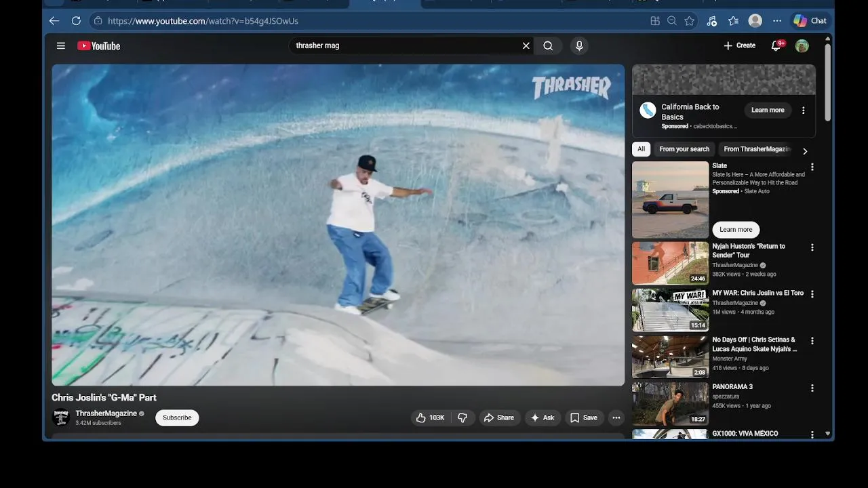Open options for California Back to Basics ad
Viewport: 868px width, 488px height.
pyautogui.click(x=803, y=110)
